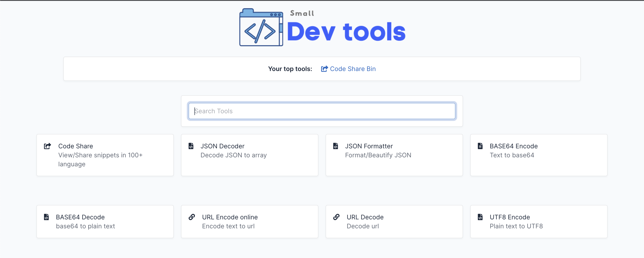Click the UTF8 Encode file icon

point(480,217)
